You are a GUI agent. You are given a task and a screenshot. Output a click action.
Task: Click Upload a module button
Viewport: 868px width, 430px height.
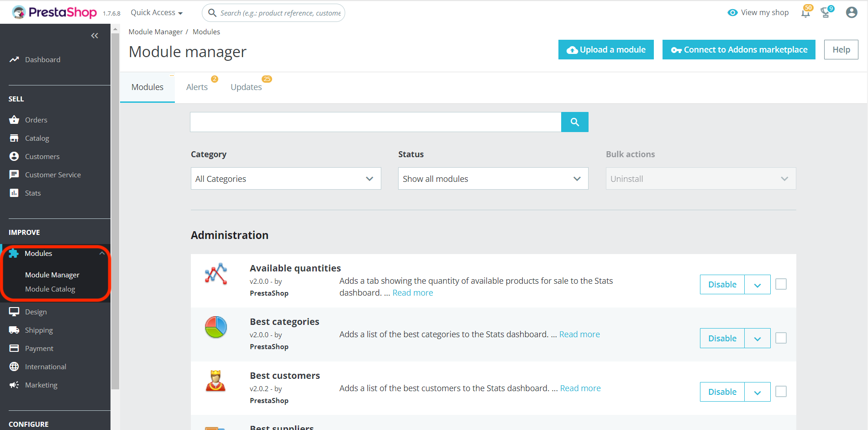(606, 49)
